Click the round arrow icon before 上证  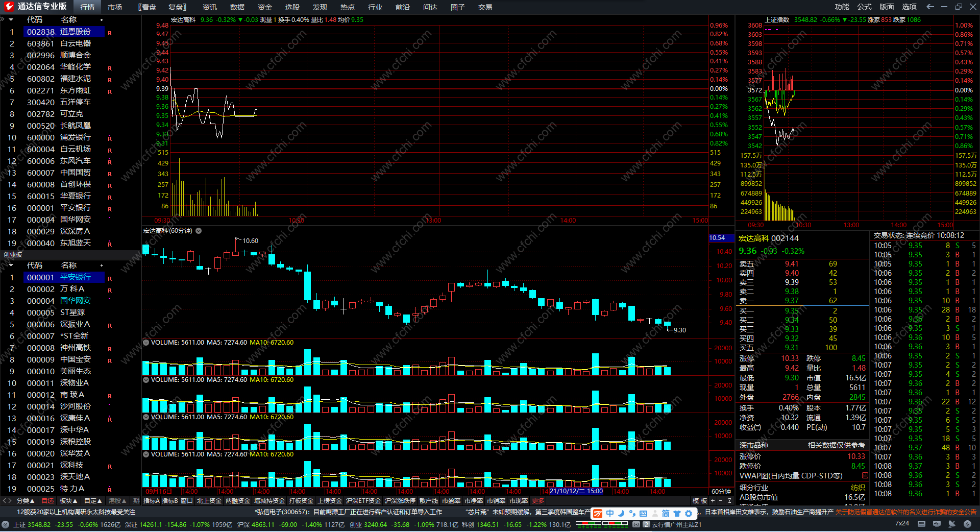(6, 524)
